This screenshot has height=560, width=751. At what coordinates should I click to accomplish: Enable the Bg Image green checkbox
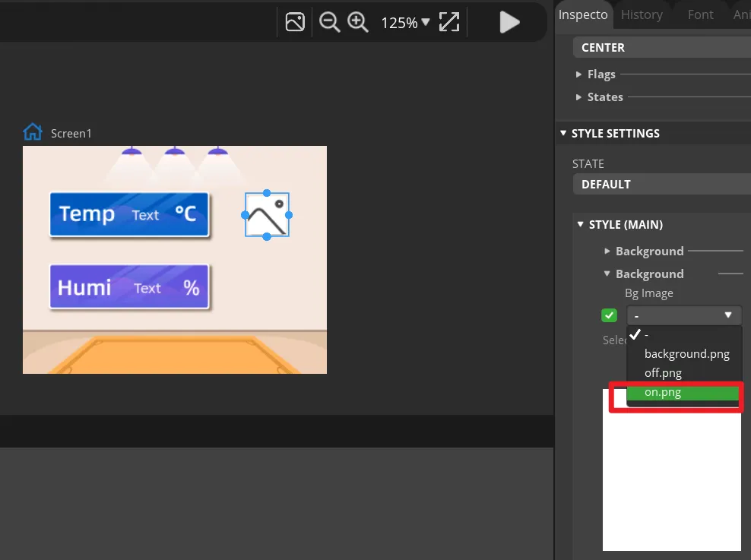pyautogui.click(x=609, y=315)
